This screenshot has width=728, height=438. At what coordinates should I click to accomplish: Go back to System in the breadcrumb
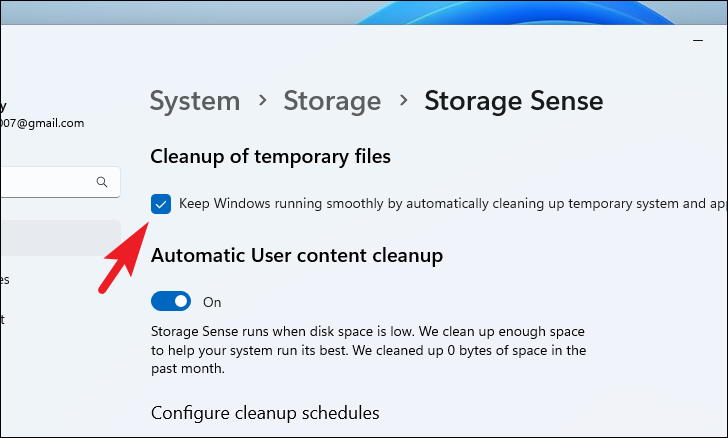pyautogui.click(x=195, y=101)
